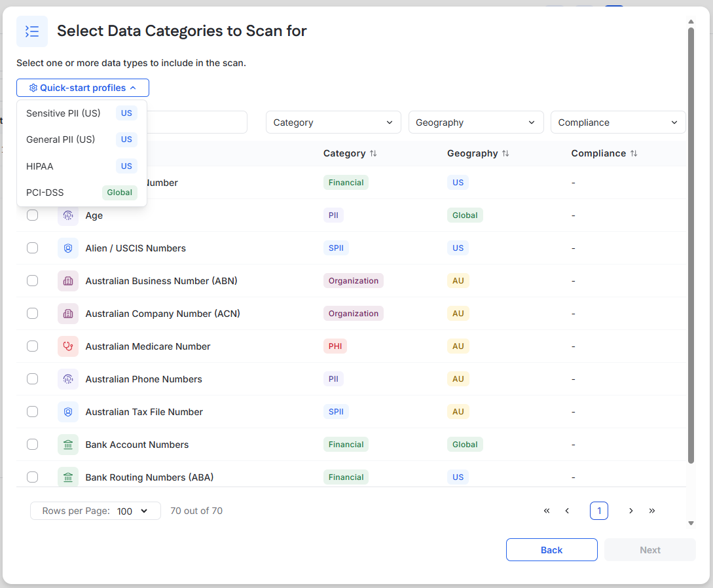Click the Back button
The width and height of the screenshot is (713, 588).
(x=551, y=550)
